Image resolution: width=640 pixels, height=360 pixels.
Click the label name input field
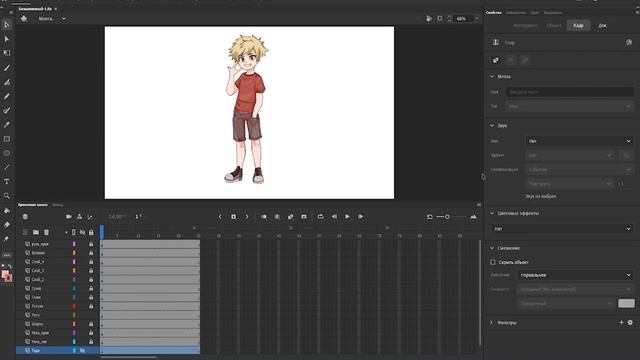tap(570, 92)
